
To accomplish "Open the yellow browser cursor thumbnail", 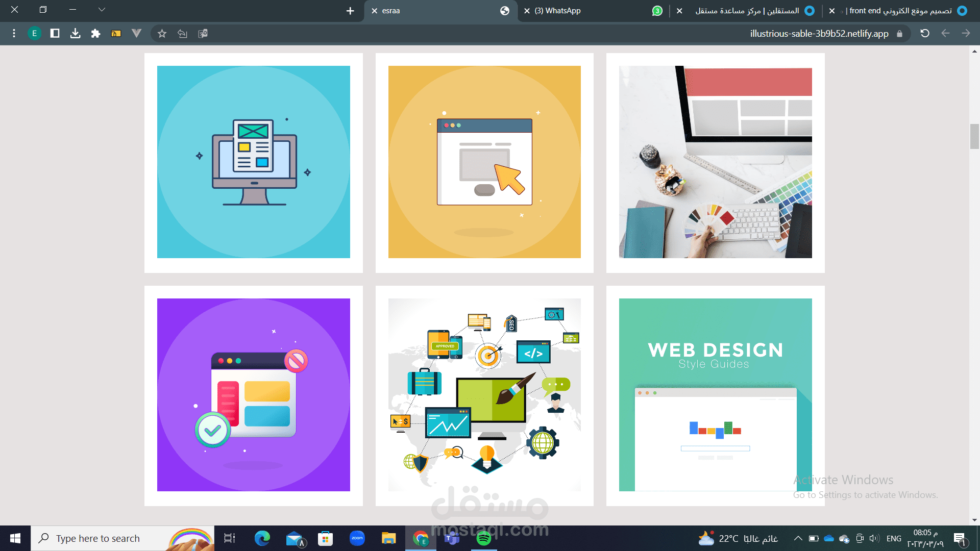I will coord(484,162).
